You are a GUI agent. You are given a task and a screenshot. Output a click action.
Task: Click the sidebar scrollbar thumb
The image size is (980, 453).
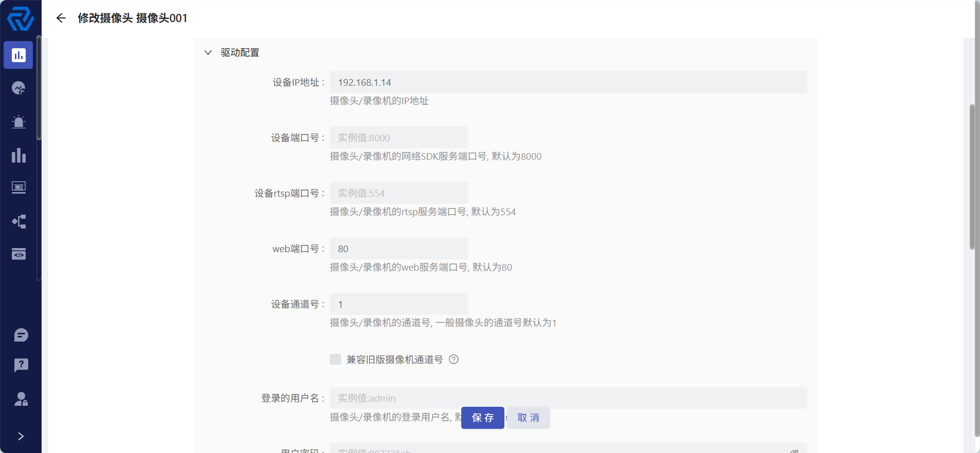click(39, 87)
